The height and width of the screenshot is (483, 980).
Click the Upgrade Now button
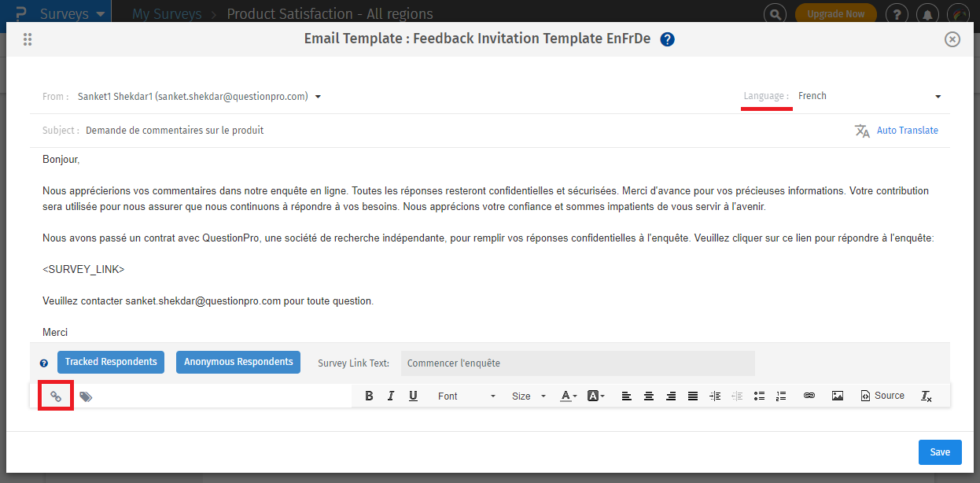click(x=835, y=13)
